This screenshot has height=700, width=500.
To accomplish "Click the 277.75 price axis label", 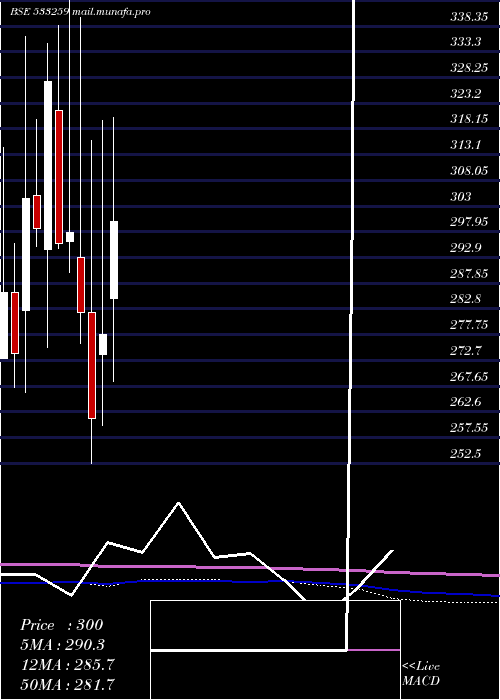I will 468,325.
